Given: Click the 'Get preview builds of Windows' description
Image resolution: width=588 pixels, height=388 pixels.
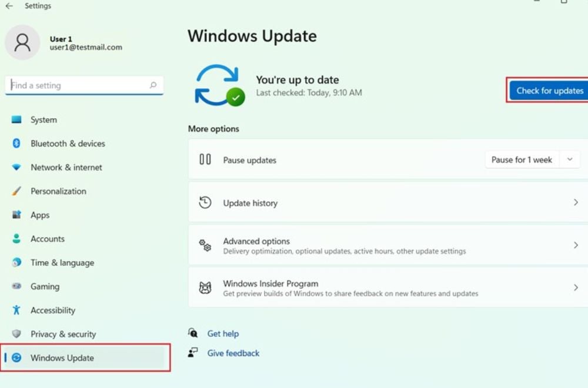Looking at the screenshot, I should (x=350, y=293).
